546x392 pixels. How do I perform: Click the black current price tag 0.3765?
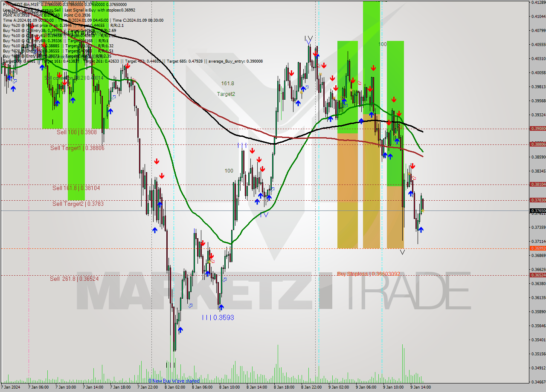click(x=537, y=210)
